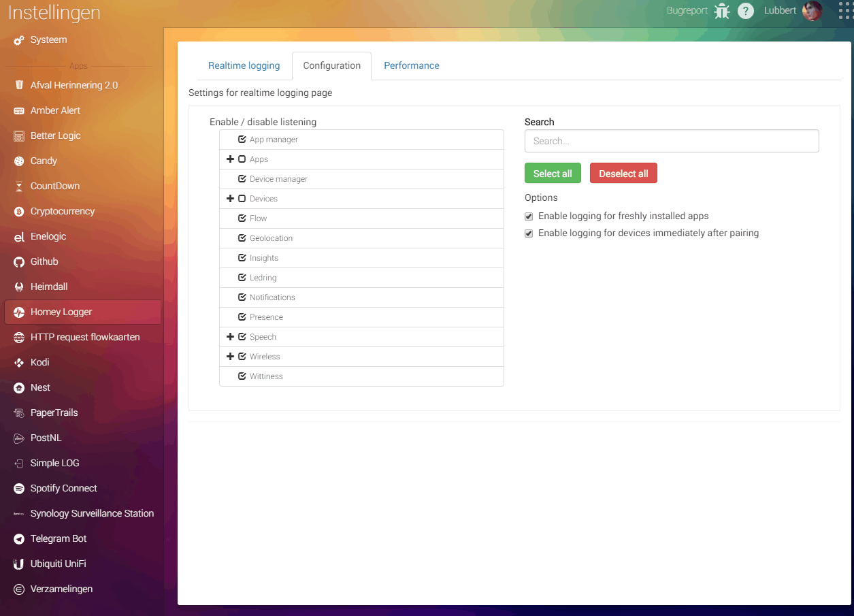Click the Simple LOG app icon
The height and width of the screenshot is (616, 854).
click(x=19, y=463)
